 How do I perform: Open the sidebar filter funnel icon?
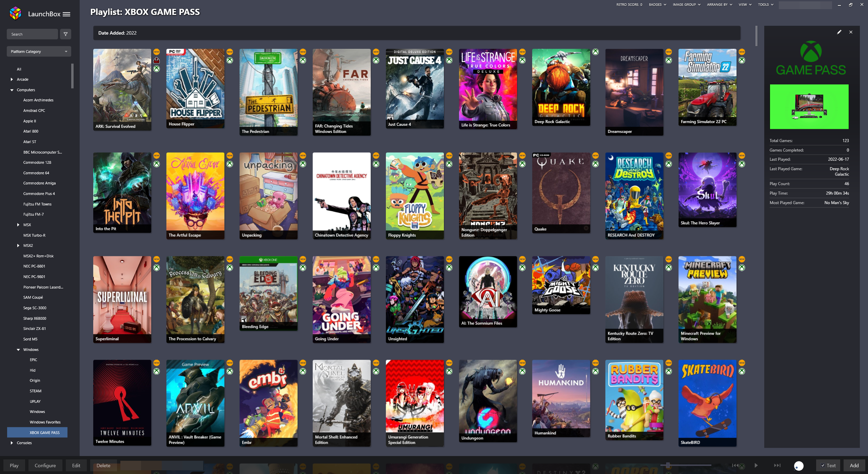point(66,34)
